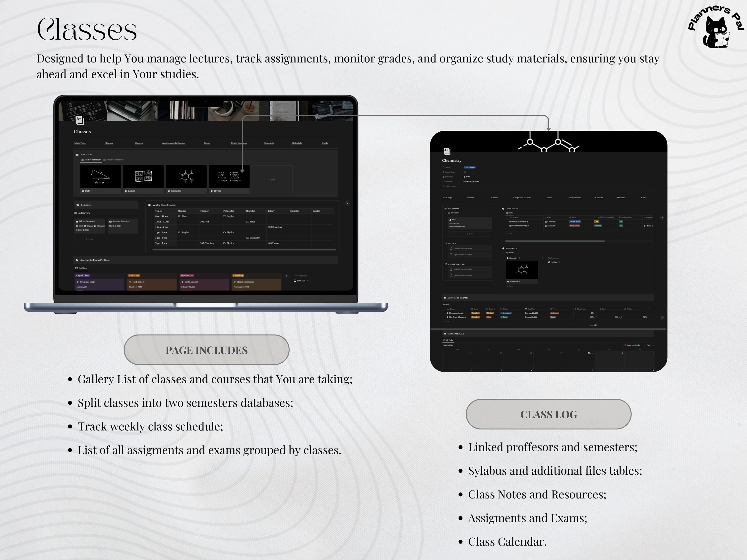Viewport: 747px width, 560px height.
Task: Open the High priority tag for Mid-Term - Chemistry
Action: coord(489,317)
